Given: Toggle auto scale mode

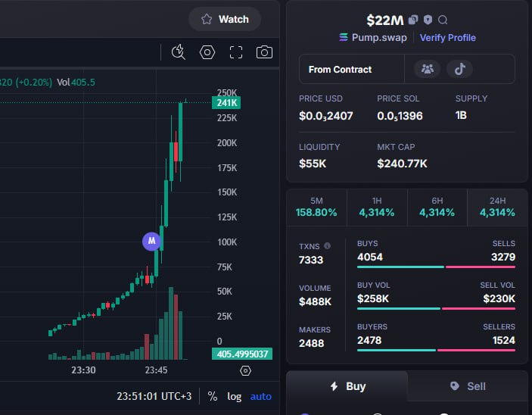Looking at the screenshot, I should 260,396.
